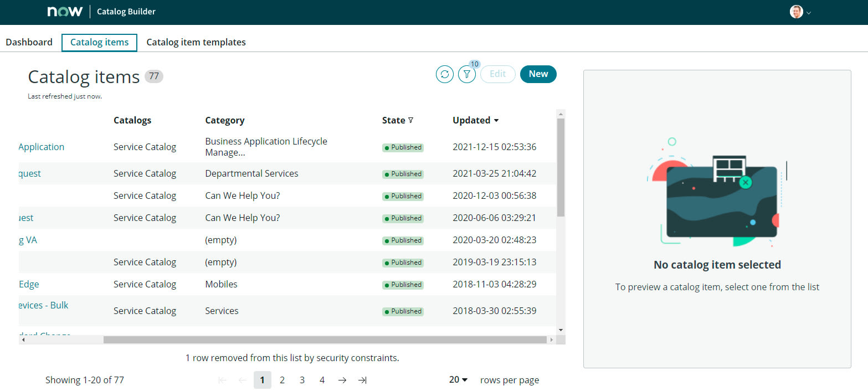Open the 20 rows per page dropdown
The height and width of the screenshot is (391, 868).
459,380
